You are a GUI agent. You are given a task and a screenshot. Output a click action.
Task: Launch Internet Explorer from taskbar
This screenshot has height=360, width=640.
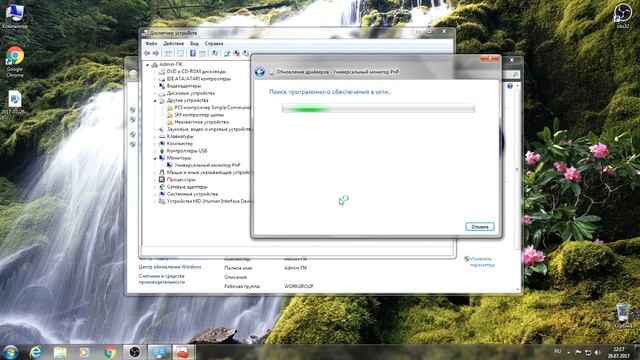click(36, 352)
